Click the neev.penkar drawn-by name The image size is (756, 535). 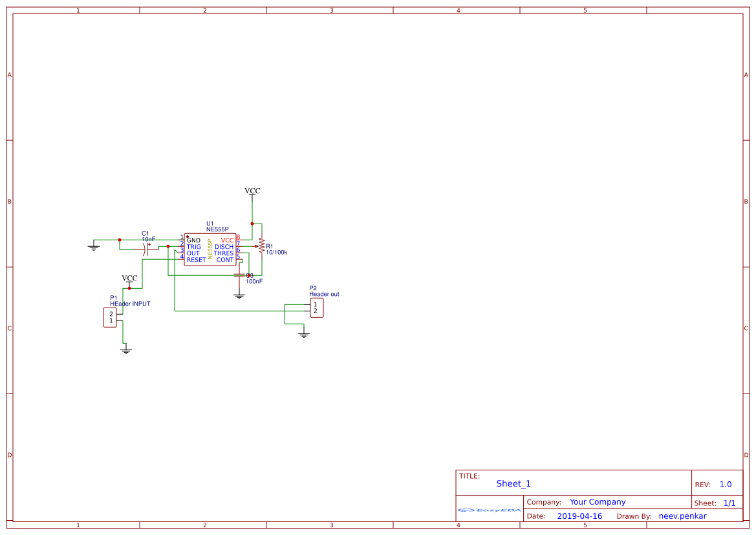coord(682,516)
